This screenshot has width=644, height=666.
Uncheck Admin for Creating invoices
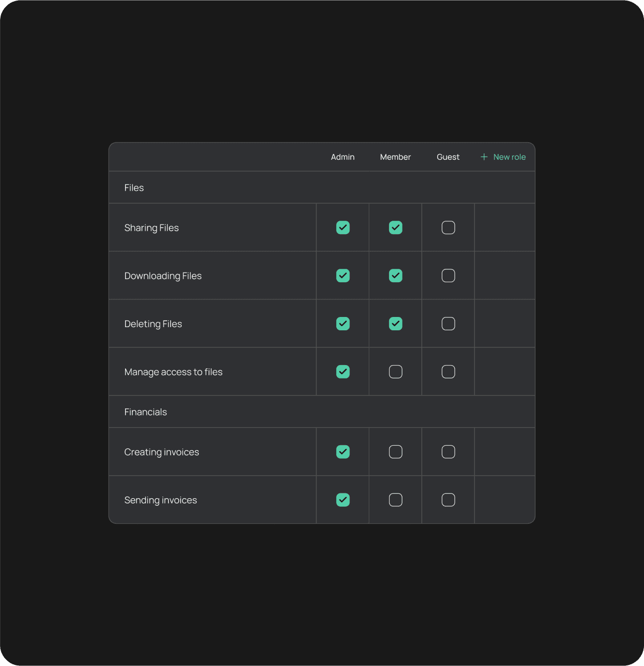(343, 452)
